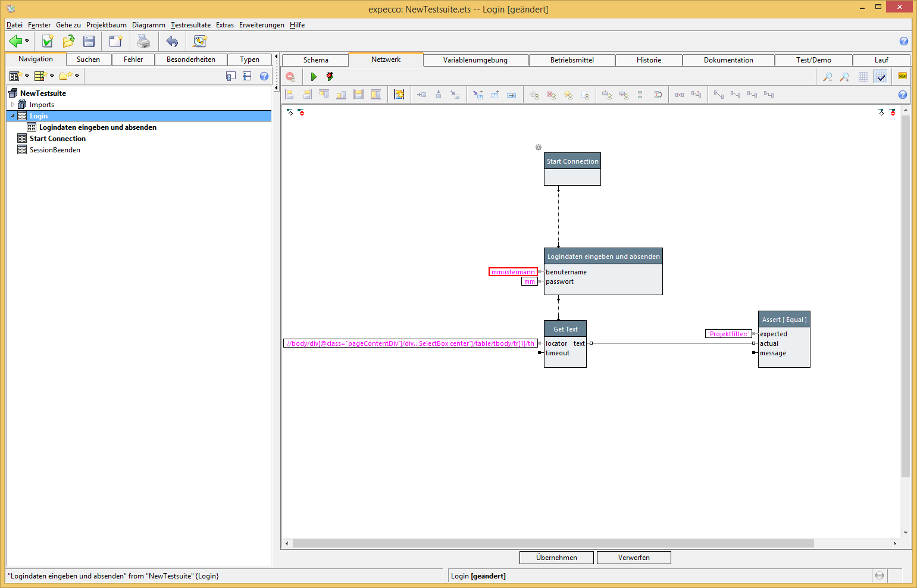This screenshot has height=588, width=917.
Task: Click the zoom in magnifier icon
Action: tap(844, 77)
